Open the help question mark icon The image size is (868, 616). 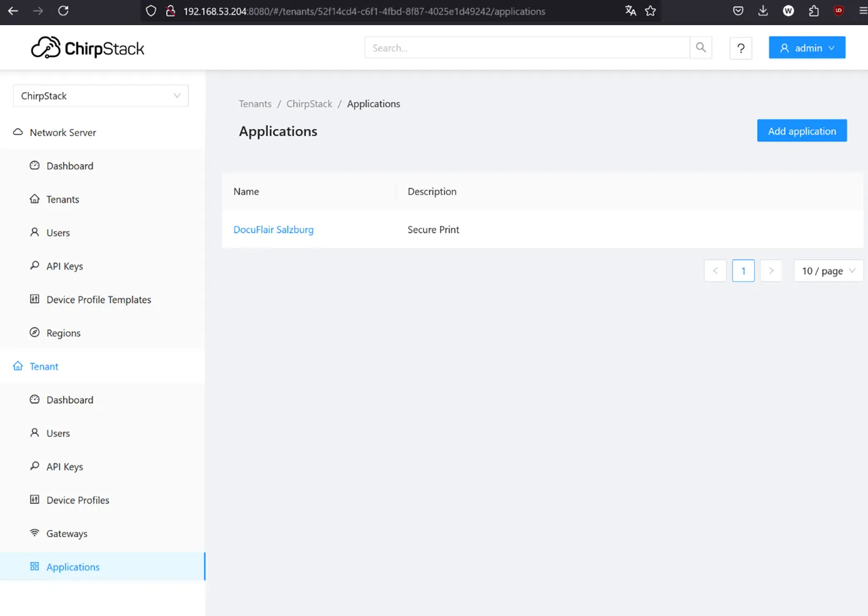click(741, 48)
